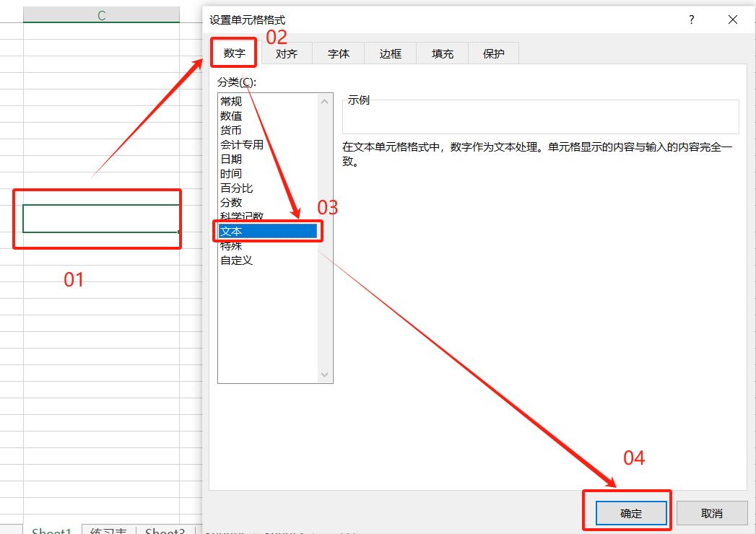Viewport: 756px width, 534px height.
Task: Choose 分数 fraction format
Action: coord(231,202)
